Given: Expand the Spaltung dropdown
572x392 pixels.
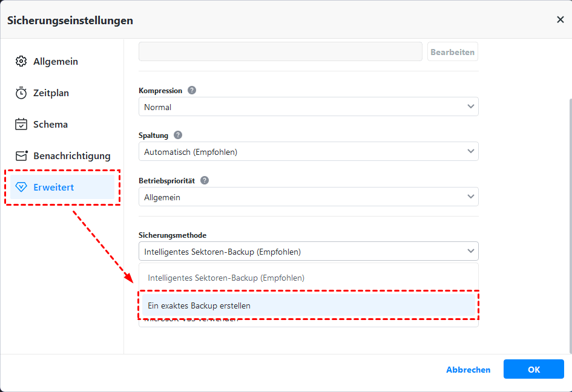Looking at the screenshot, I should tap(308, 151).
